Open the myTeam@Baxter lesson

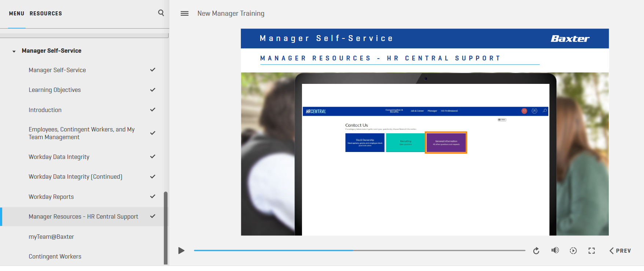coord(84,237)
